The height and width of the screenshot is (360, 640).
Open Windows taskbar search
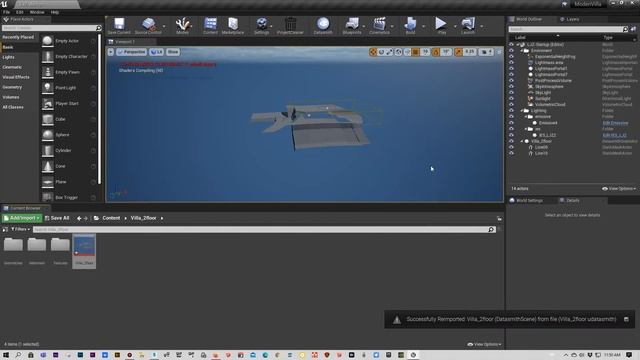click(x=18, y=355)
